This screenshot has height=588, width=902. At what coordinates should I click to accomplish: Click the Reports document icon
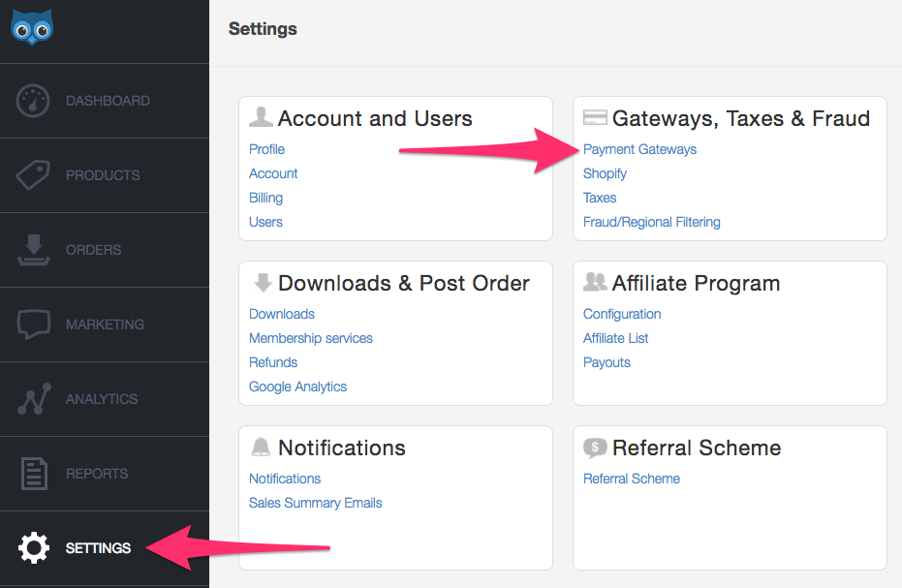point(34,474)
